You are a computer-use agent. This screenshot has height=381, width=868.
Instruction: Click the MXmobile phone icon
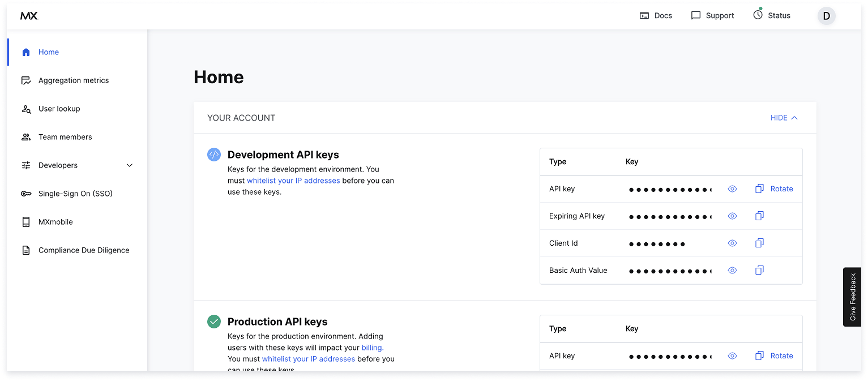point(26,222)
